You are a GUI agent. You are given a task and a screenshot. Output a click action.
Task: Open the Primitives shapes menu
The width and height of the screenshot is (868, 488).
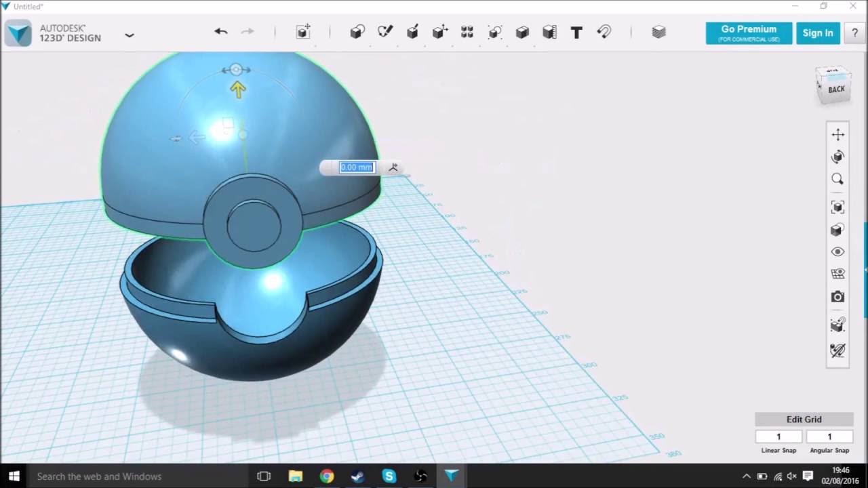click(x=357, y=32)
